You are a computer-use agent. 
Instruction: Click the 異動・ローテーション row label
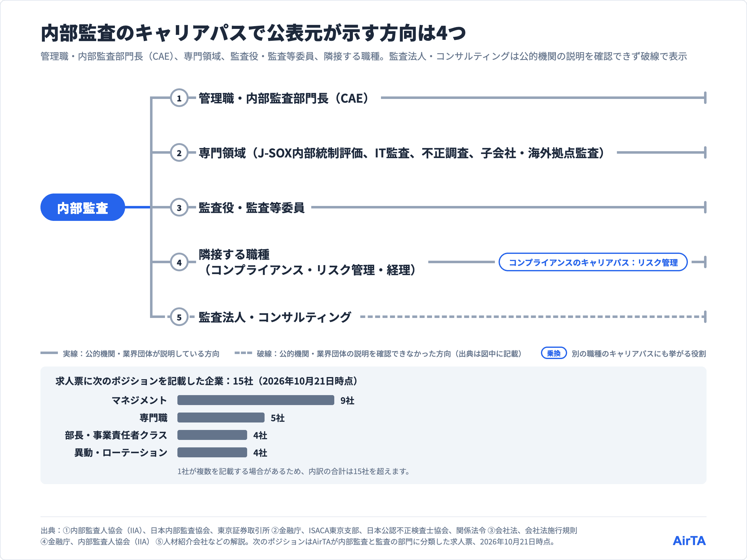pyautogui.click(x=121, y=453)
